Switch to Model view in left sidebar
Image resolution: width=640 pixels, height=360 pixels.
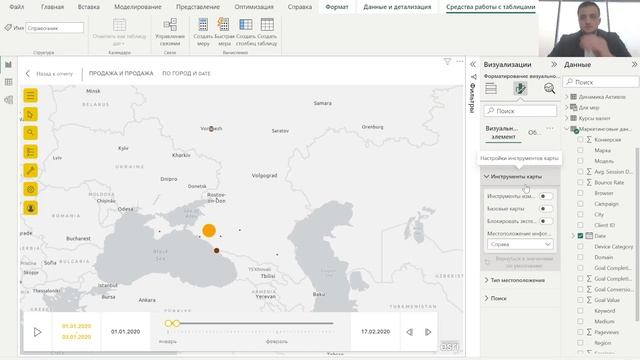coord(9,100)
